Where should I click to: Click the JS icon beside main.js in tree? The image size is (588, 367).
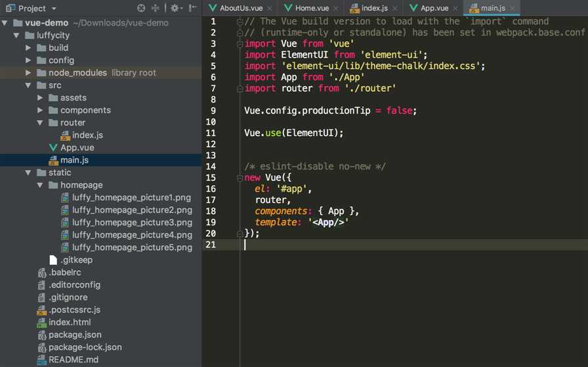[54, 160]
